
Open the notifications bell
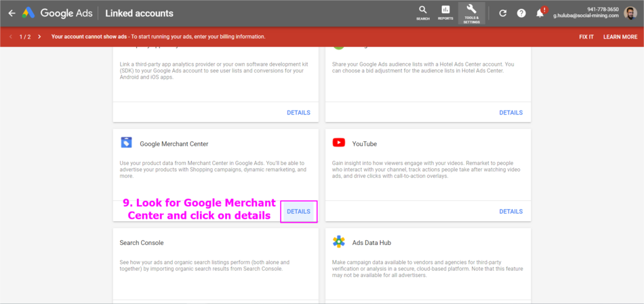point(540,13)
